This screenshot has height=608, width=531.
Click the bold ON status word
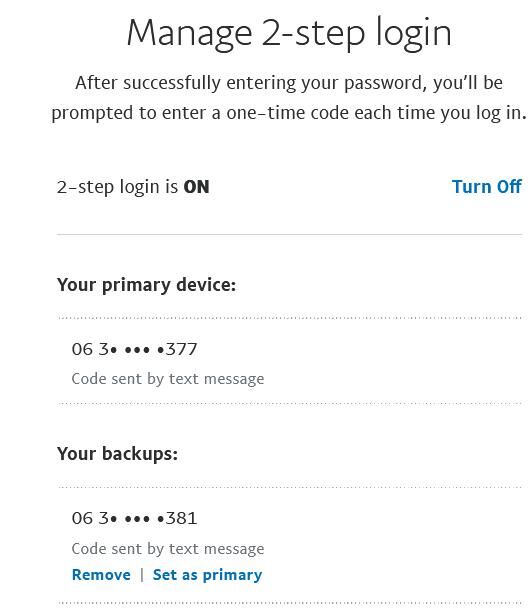click(196, 187)
